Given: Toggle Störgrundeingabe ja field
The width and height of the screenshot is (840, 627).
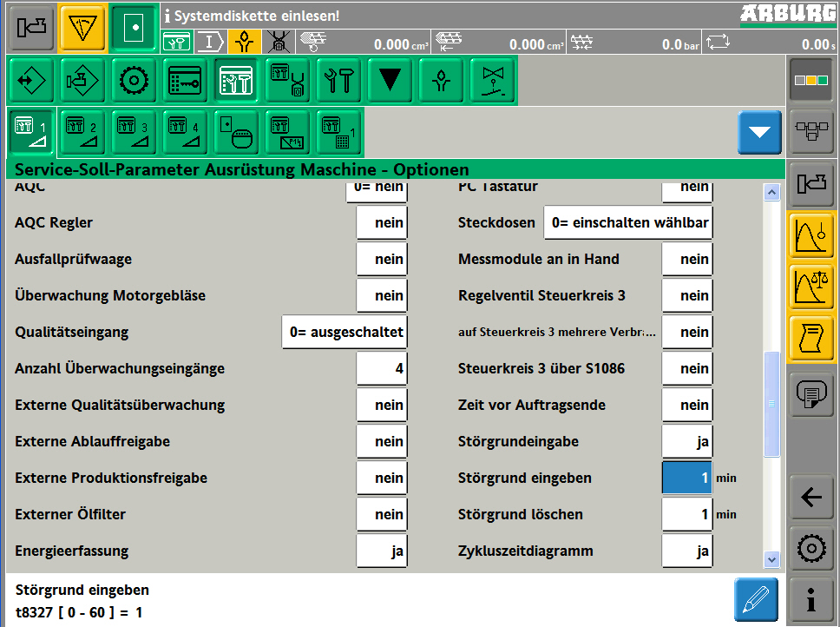Looking at the screenshot, I should [687, 442].
